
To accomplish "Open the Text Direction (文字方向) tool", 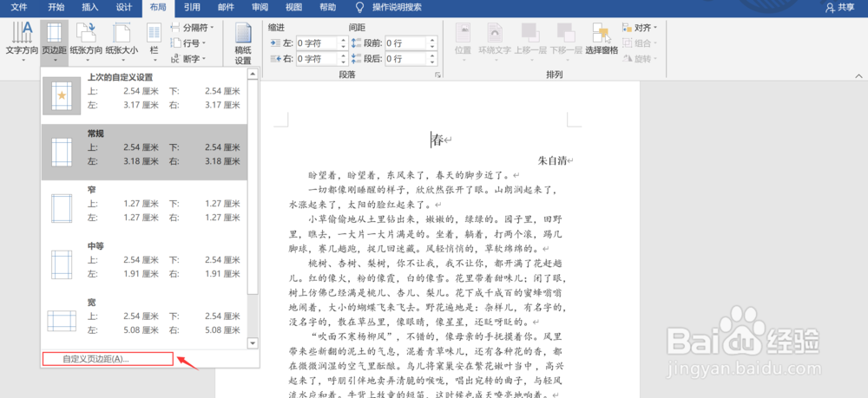I will click(22, 42).
